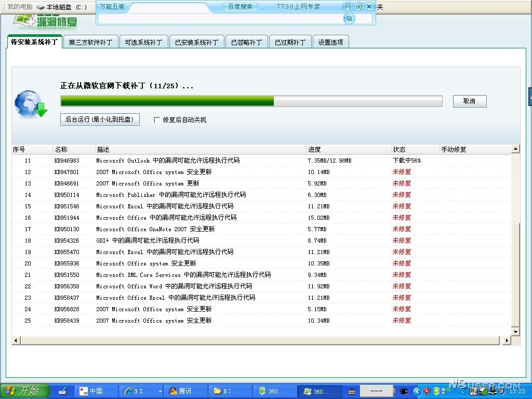Click 我的电脑 toolbar link
Image resolution: width=532 pixels, height=399 pixels.
[20, 7]
